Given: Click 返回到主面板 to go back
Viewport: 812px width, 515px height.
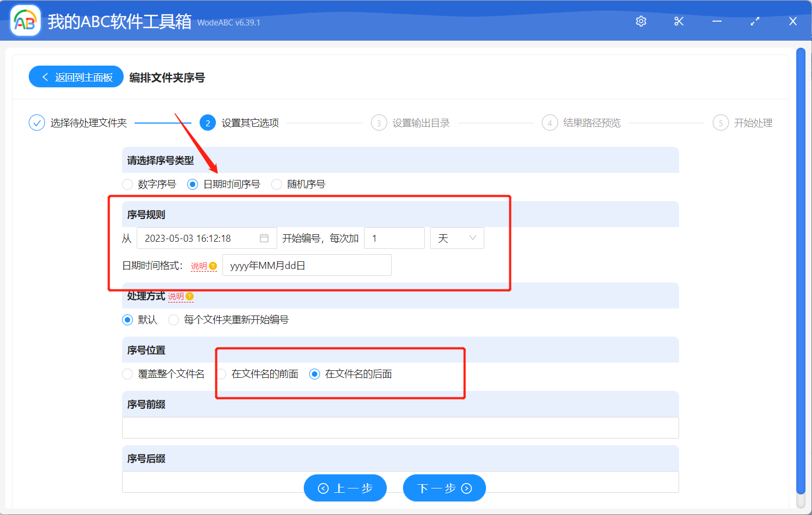Looking at the screenshot, I should point(76,76).
